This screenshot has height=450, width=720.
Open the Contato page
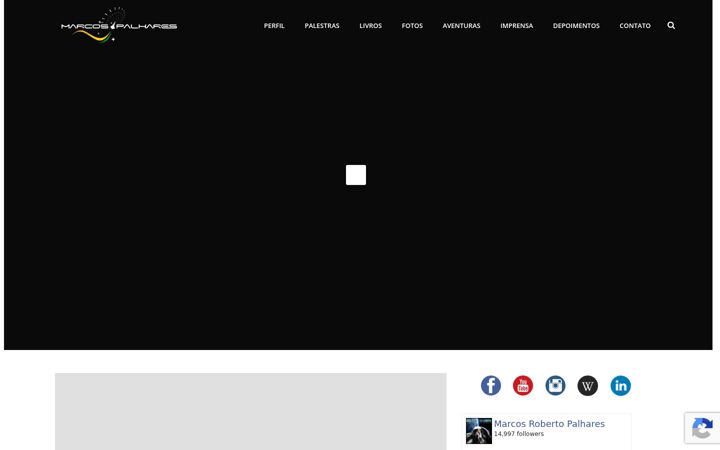(x=635, y=26)
